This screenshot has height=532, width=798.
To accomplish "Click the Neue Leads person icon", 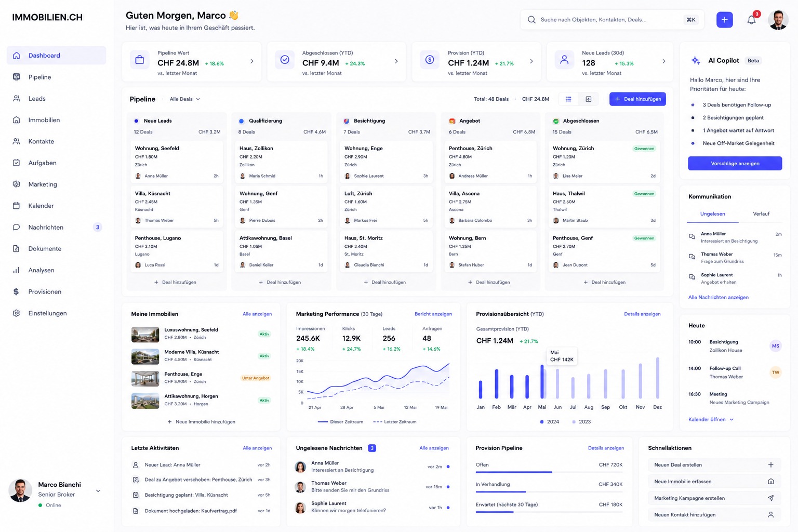I will pos(564,60).
